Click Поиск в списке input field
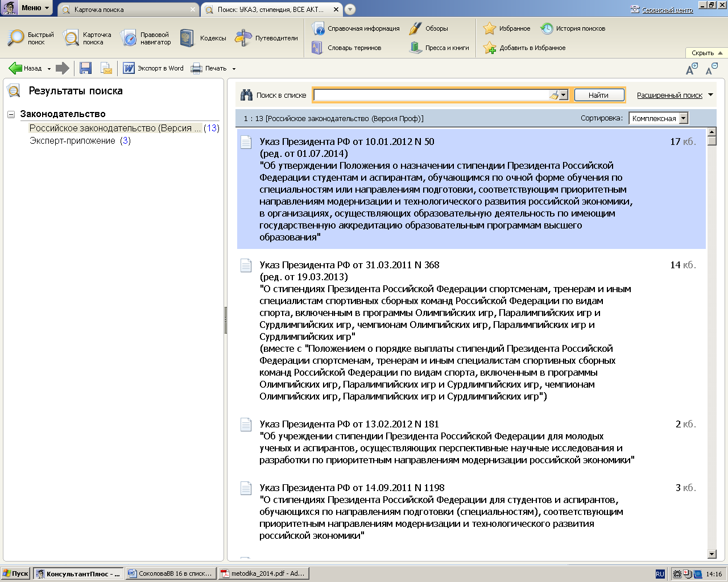This screenshot has height=582, width=728. (x=431, y=95)
